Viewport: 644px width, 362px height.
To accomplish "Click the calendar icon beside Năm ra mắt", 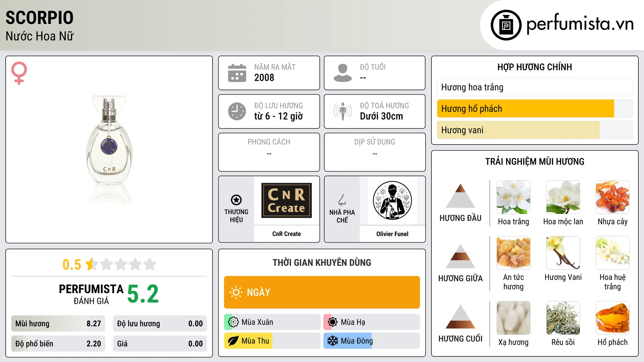I will [x=237, y=73].
